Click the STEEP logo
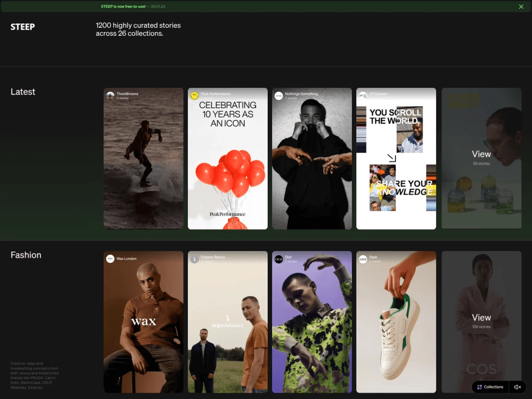532x399 pixels. pos(23,27)
